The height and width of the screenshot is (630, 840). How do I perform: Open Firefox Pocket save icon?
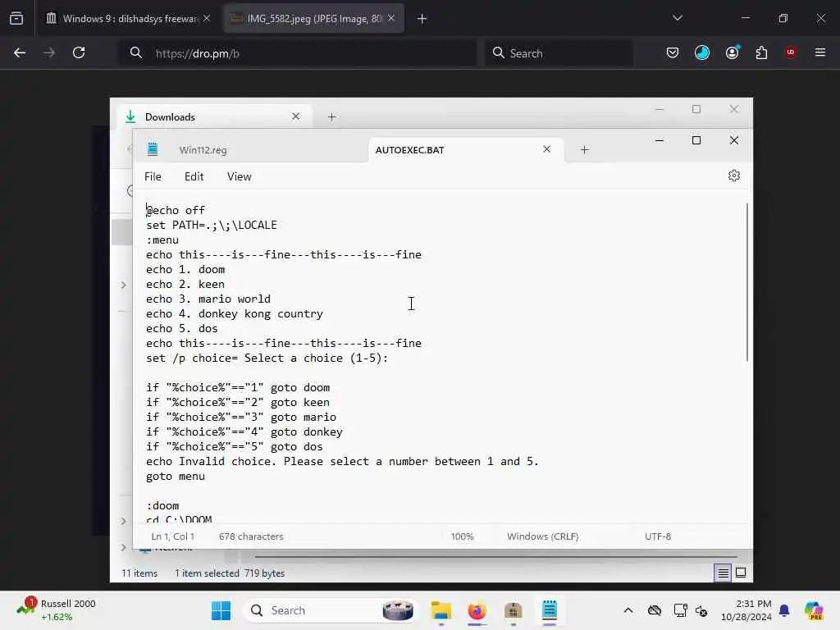pyautogui.click(x=673, y=52)
